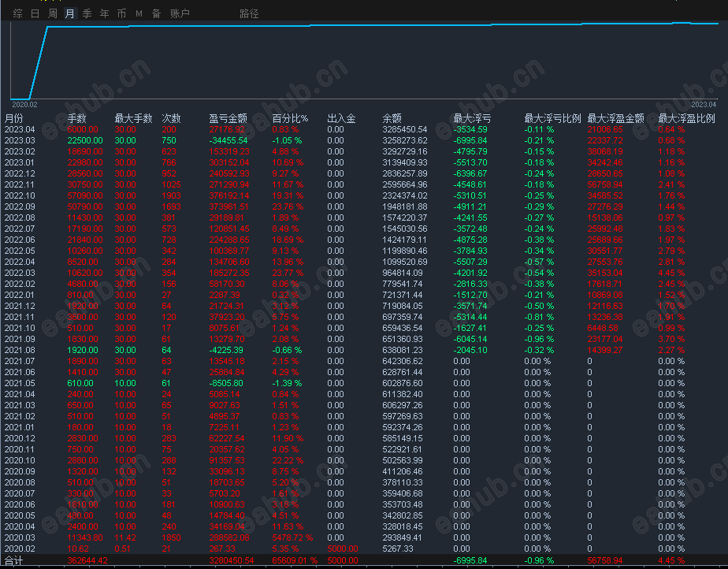Click the 2023.04 end date on chart

[704, 103]
